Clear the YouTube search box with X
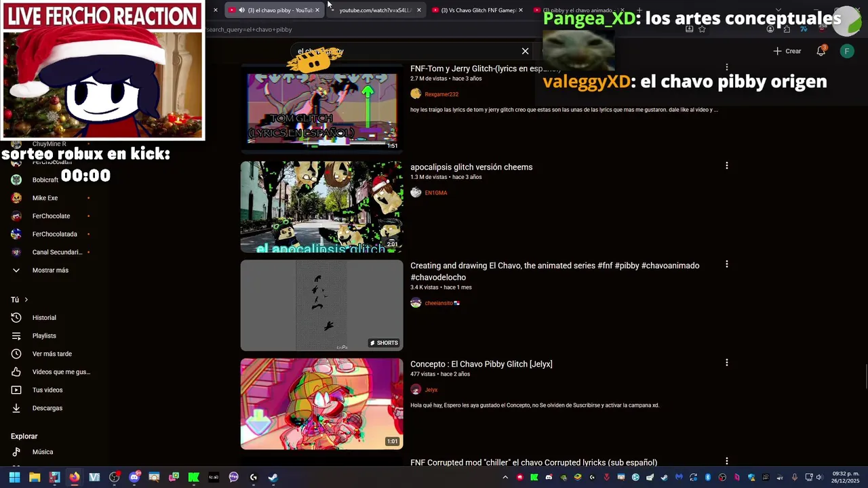Image resolution: width=868 pixels, height=488 pixels. [525, 51]
